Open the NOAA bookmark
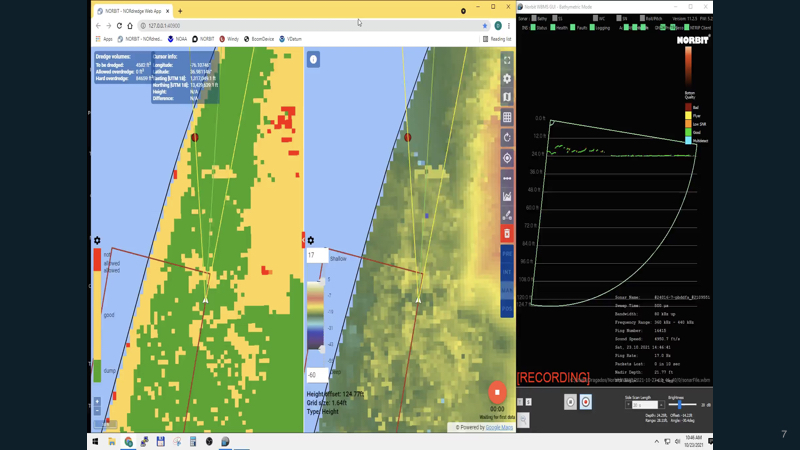Image resolution: width=800 pixels, height=450 pixels. coord(178,39)
